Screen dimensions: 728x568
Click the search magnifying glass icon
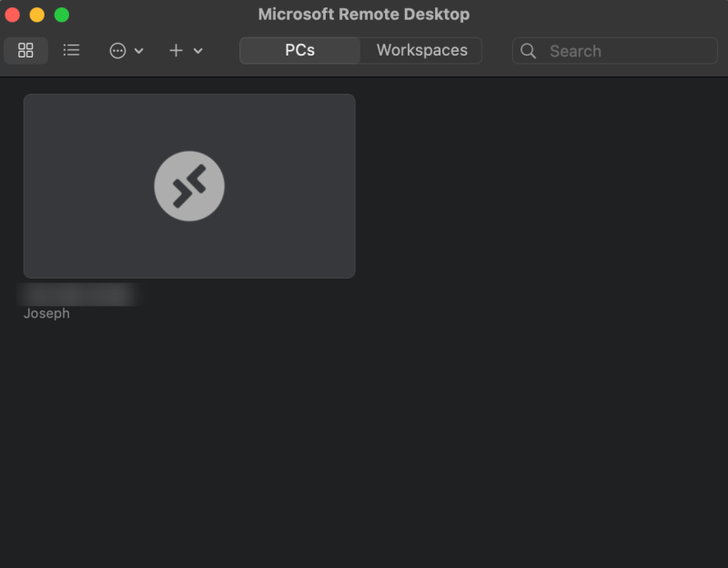pos(529,51)
